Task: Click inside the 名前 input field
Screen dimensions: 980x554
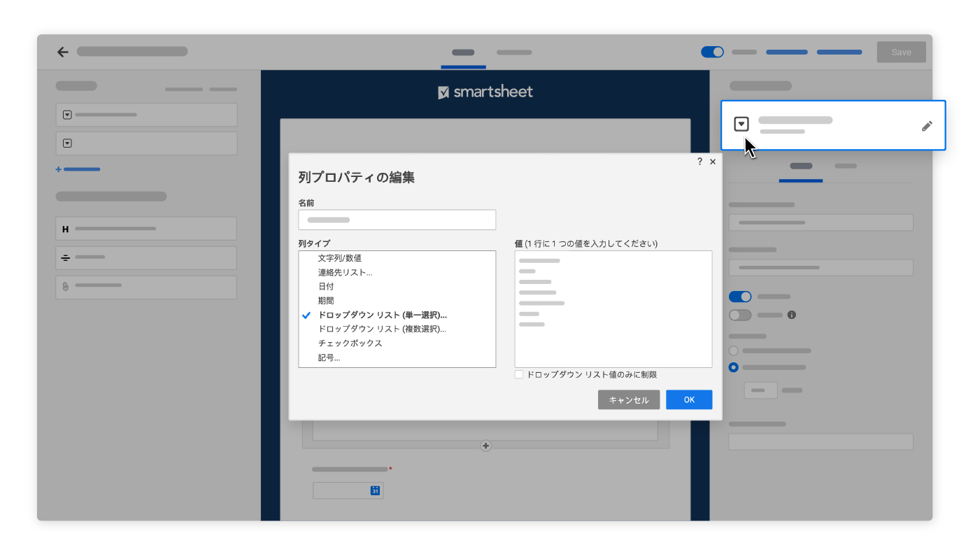Action: click(x=397, y=219)
